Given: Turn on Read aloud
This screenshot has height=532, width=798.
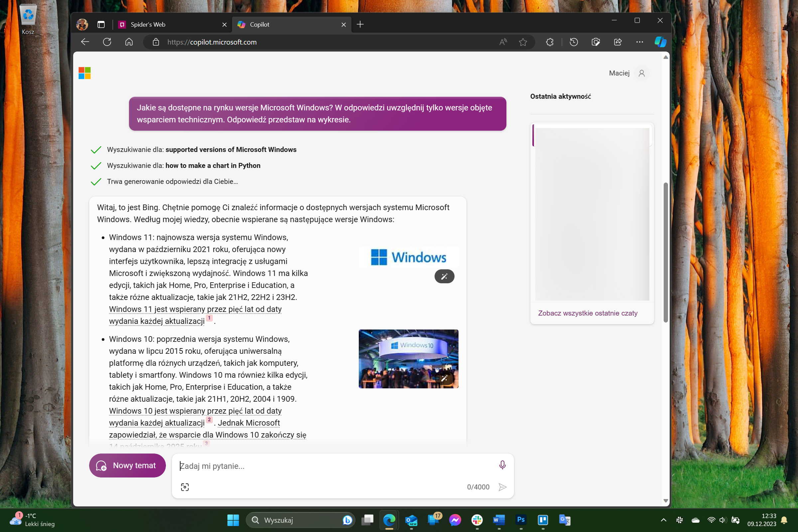Looking at the screenshot, I should (503, 42).
